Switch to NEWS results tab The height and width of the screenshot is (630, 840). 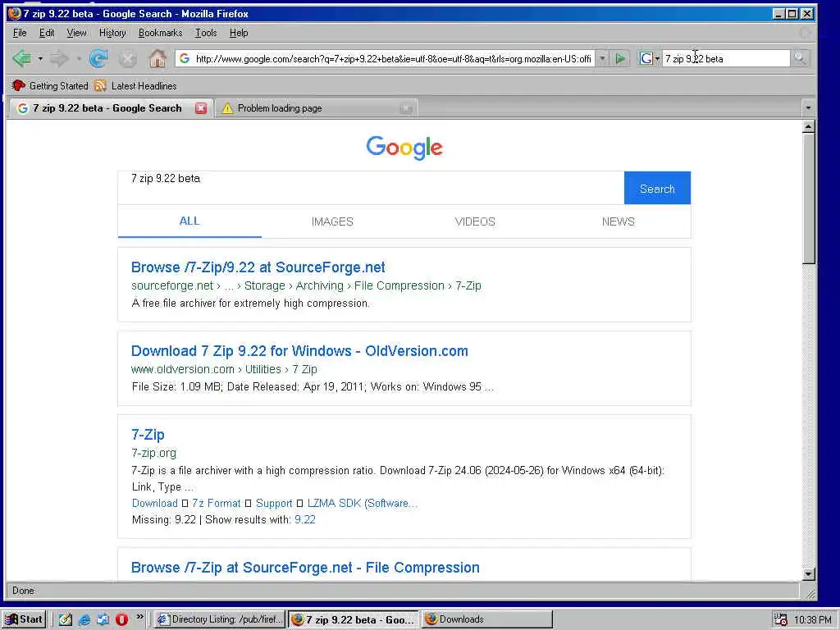coord(619,221)
